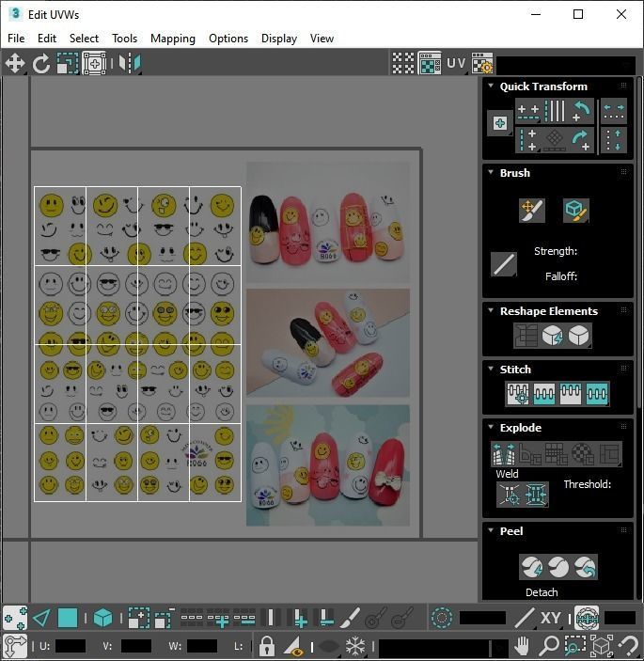Viewport: 644px width, 661px height.
Task: Click the Set Pivot icon in Quick Transform
Action: coord(500,123)
